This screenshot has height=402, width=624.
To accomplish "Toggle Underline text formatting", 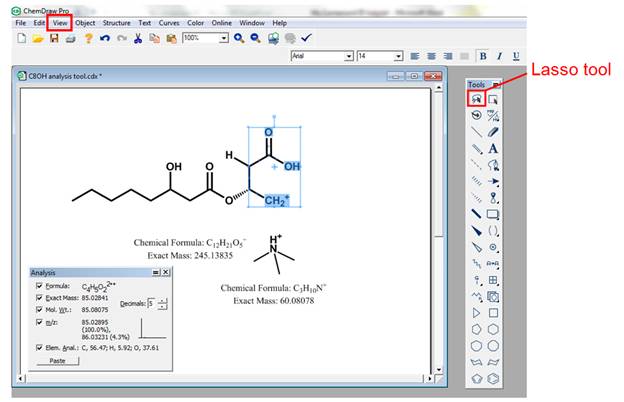I will tap(516, 56).
